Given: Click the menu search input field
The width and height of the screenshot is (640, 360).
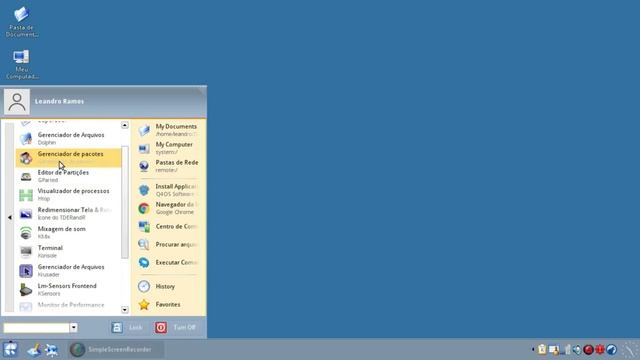Looking at the screenshot, I should coord(36,327).
